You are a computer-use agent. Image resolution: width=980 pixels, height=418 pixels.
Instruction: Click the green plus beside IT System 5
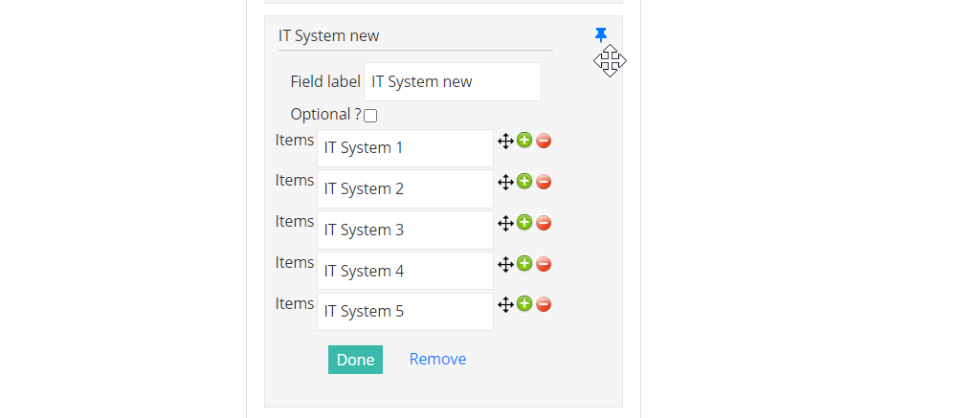point(524,304)
